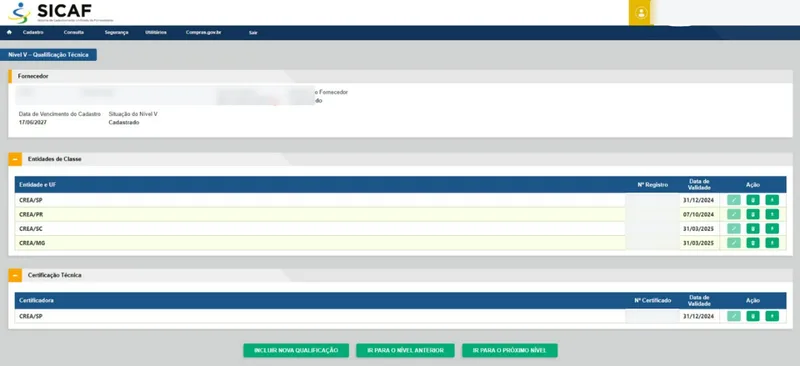Image resolution: width=800 pixels, height=366 pixels.
Task: Click the Incluir Nova Qualificação button
Action: (296, 350)
